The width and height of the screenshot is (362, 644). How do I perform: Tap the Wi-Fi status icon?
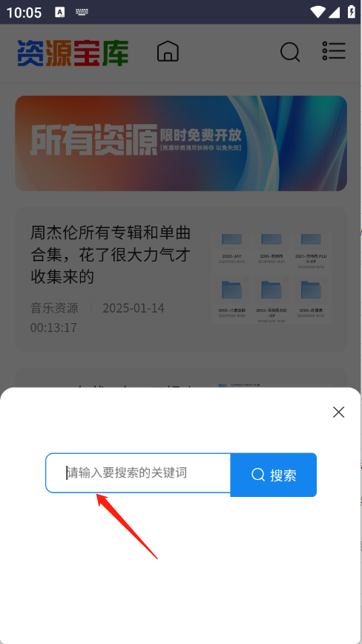tap(317, 12)
